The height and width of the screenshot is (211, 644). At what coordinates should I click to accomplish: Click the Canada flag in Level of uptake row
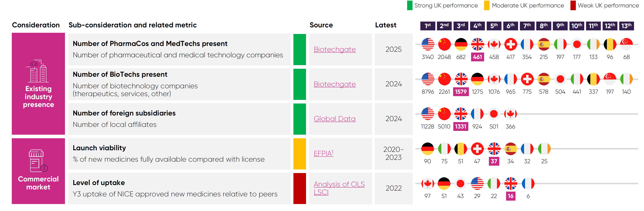(x=428, y=184)
